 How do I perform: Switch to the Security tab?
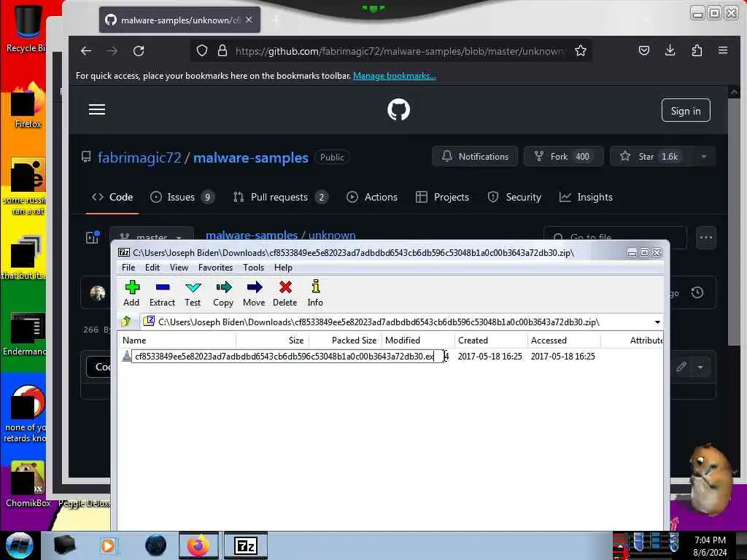[514, 197]
